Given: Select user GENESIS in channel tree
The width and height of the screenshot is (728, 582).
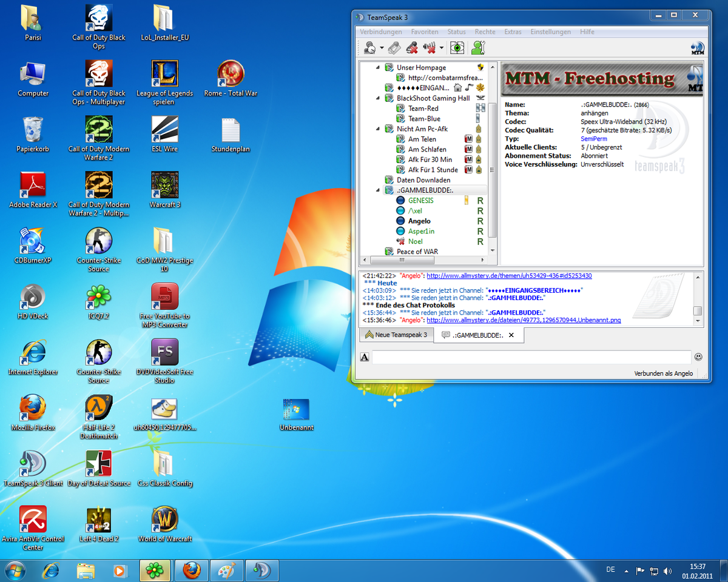Looking at the screenshot, I should pos(421,201).
